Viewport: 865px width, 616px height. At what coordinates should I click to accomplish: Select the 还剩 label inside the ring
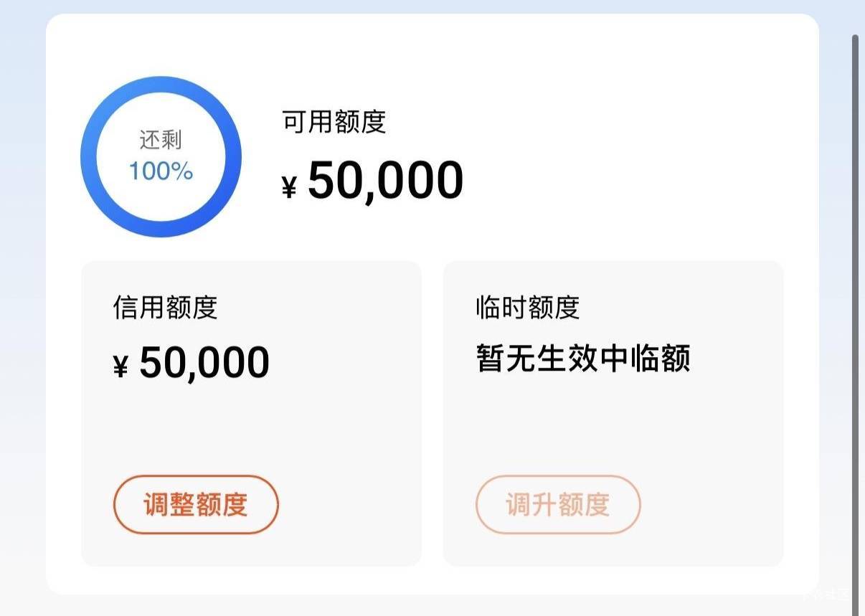pyautogui.click(x=161, y=140)
